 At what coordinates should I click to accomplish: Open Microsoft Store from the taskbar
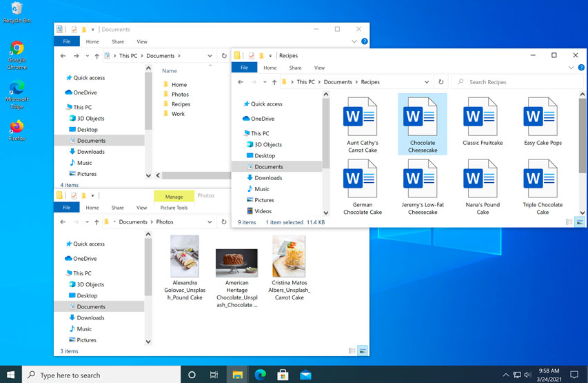click(283, 375)
